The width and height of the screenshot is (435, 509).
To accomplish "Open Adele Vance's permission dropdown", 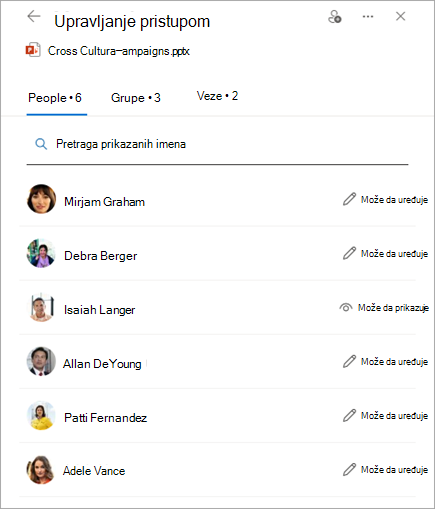I will 385,469.
